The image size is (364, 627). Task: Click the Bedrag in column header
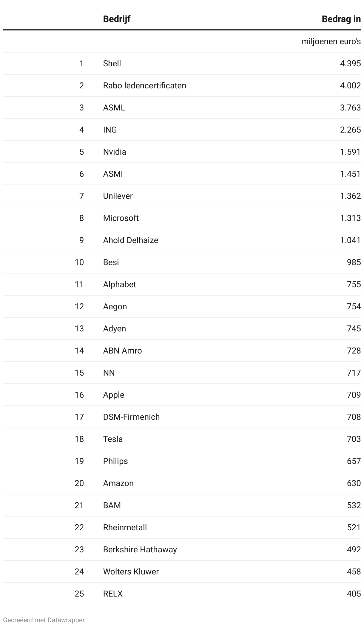[341, 19]
